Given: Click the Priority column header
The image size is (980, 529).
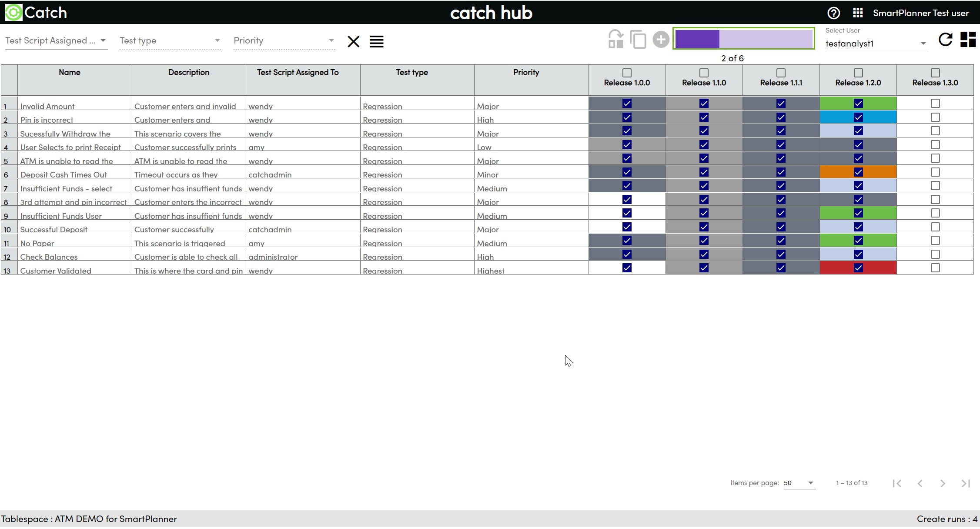Looking at the screenshot, I should point(526,73).
